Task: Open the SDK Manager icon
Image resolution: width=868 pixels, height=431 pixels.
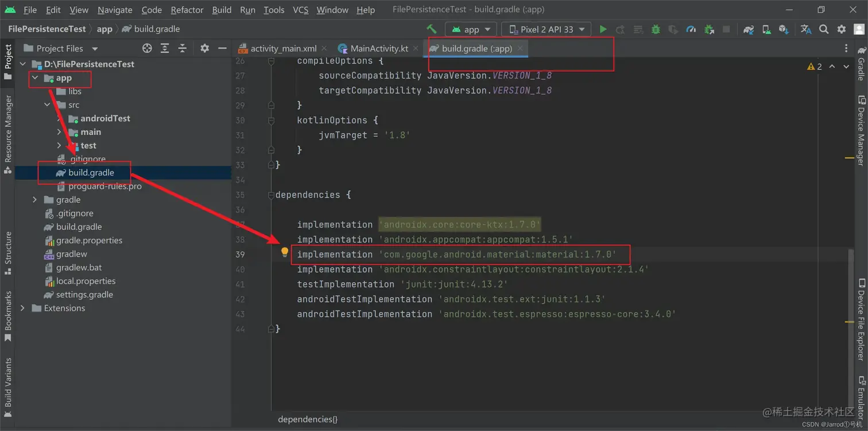Action: [784, 29]
